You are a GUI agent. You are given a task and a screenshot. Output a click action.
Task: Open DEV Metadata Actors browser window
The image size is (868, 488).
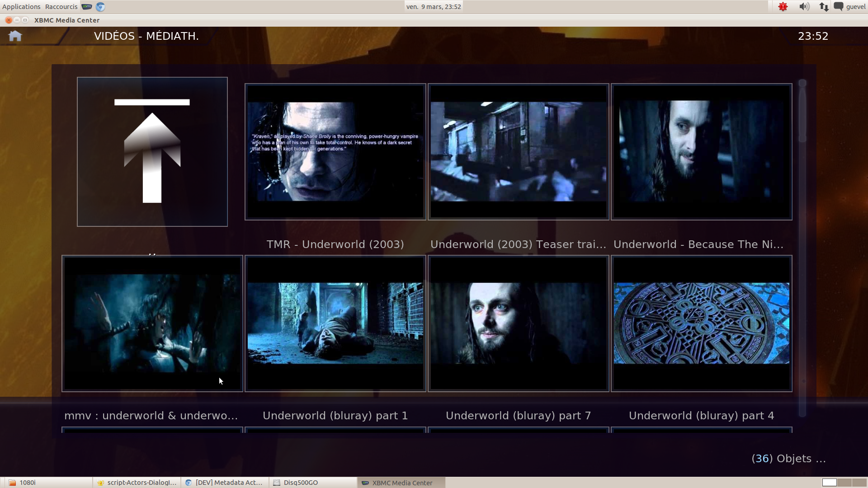[225, 483]
